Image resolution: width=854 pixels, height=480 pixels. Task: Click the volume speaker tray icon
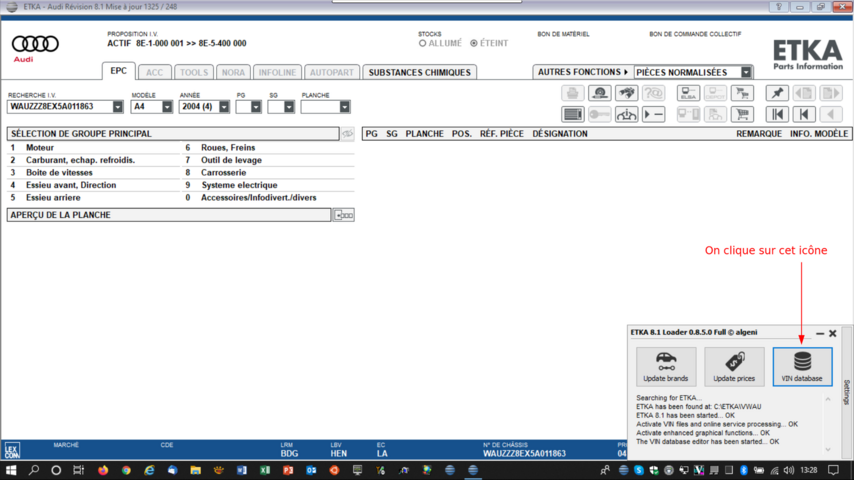(x=789, y=470)
